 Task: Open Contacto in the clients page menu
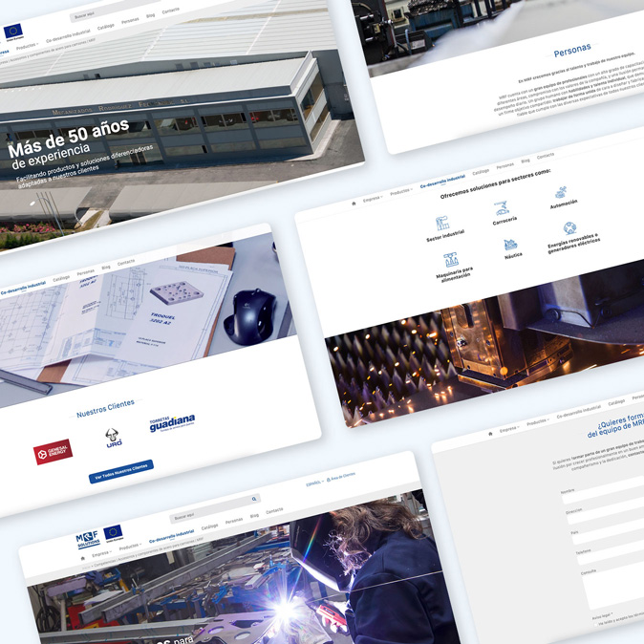click(x=126, y=262)
